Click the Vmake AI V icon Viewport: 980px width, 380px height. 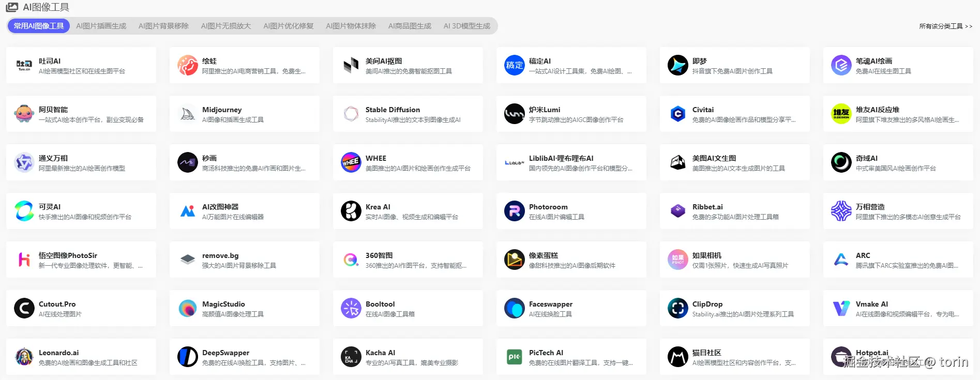pos(841,308)
